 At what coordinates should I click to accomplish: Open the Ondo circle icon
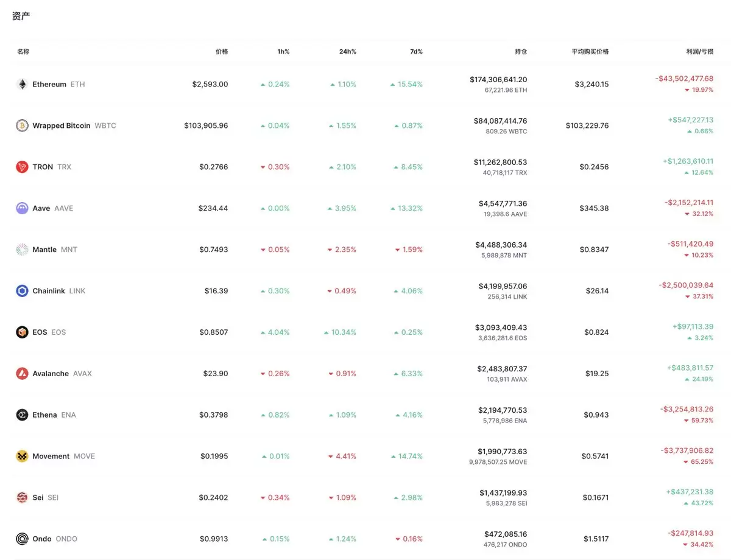coord(22,539)
